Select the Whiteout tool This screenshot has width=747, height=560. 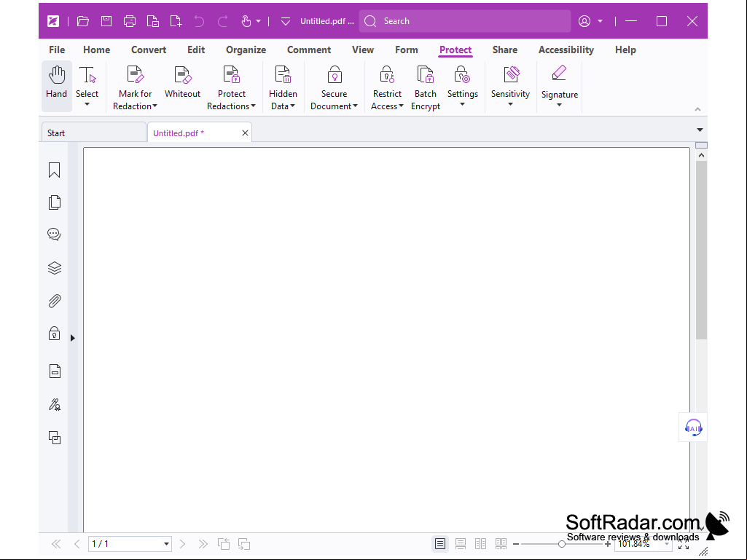[x=182, y=82]
